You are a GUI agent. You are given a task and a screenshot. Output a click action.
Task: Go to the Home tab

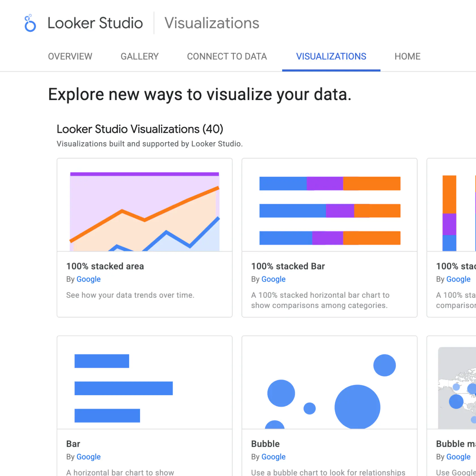click(x=407, y=56)
